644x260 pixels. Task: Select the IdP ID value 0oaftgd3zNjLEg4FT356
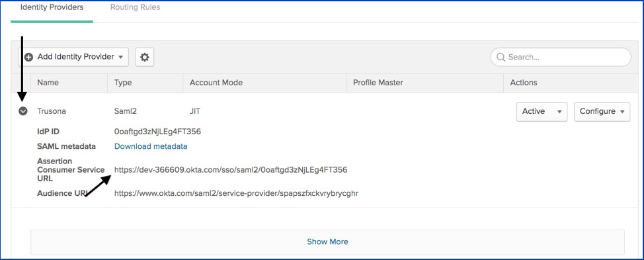tap(158, 132)
